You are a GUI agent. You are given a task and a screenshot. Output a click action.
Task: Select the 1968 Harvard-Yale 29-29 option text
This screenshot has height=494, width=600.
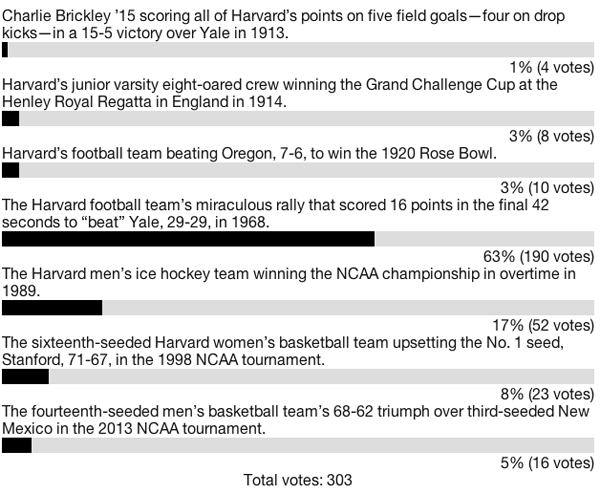coord(275,214)
